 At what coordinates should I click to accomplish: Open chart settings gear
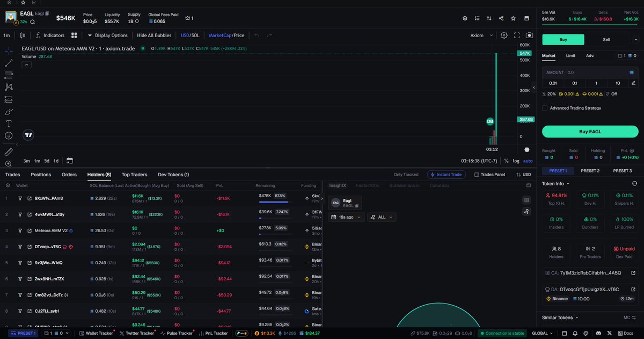[x=504, y=35]
